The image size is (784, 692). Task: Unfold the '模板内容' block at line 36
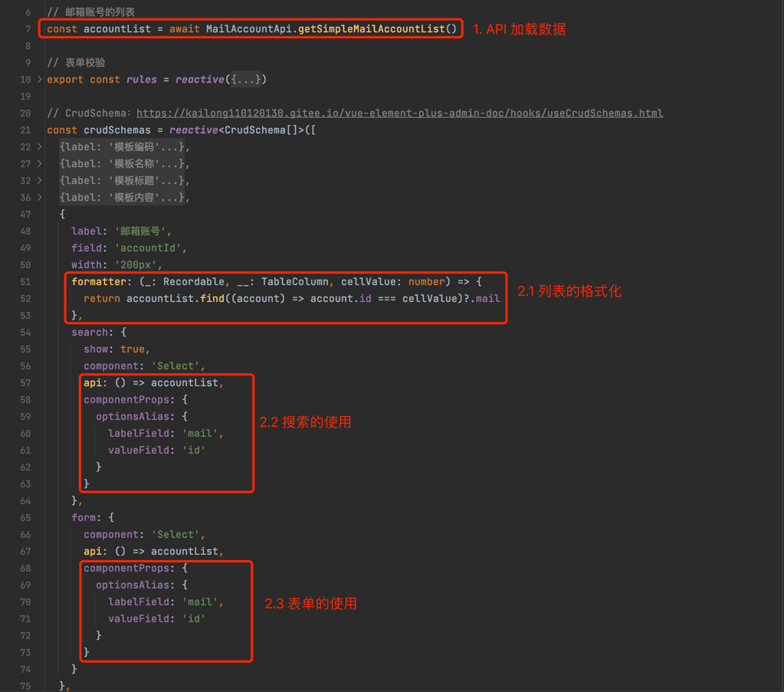(40, 198)
